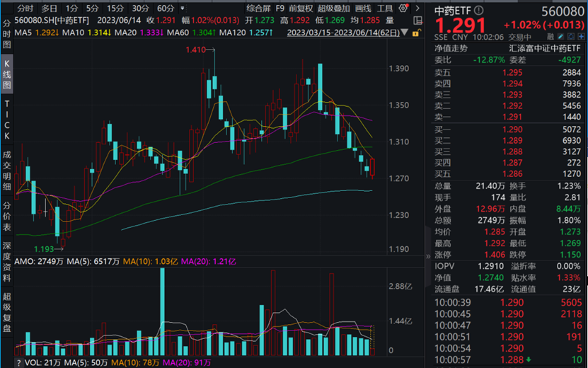Open TICK view in left sidebar

pos(7,120)
